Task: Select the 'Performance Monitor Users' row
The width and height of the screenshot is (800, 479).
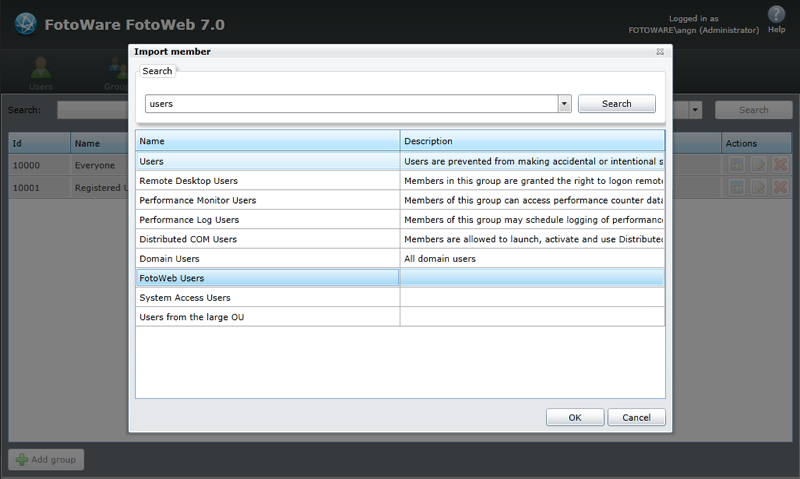Action: 400,200
